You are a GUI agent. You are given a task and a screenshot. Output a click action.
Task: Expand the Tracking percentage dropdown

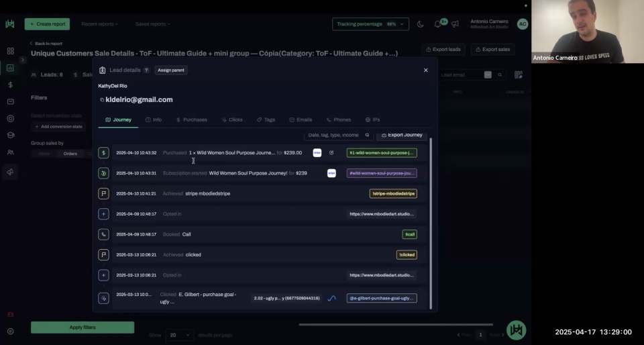pyautogui.click(x=370, y=24)
